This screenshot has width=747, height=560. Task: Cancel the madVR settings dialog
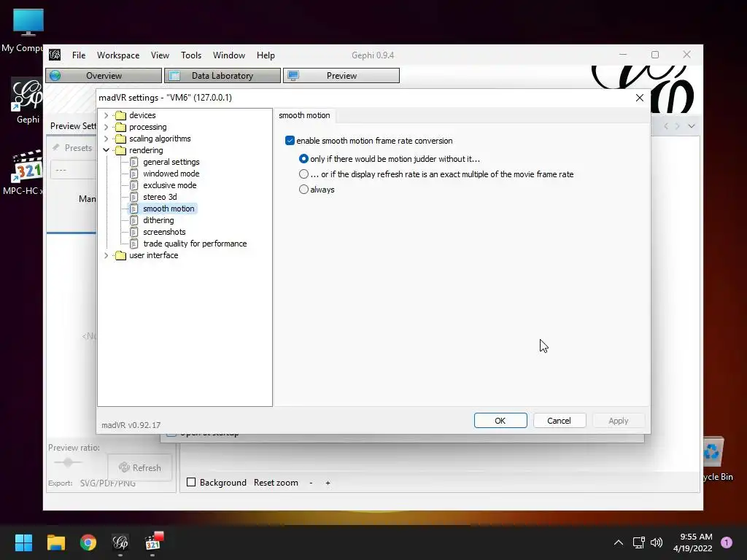click(560, 421)
